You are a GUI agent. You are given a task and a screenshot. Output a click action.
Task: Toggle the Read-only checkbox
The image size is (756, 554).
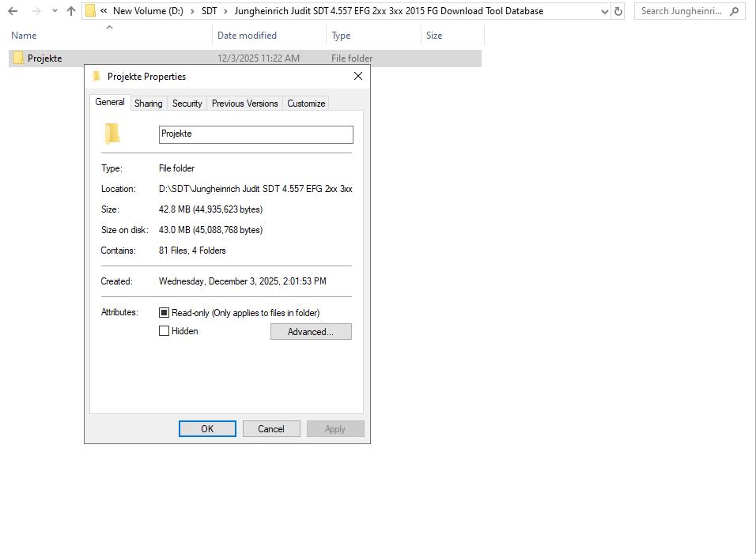(164, 313)
